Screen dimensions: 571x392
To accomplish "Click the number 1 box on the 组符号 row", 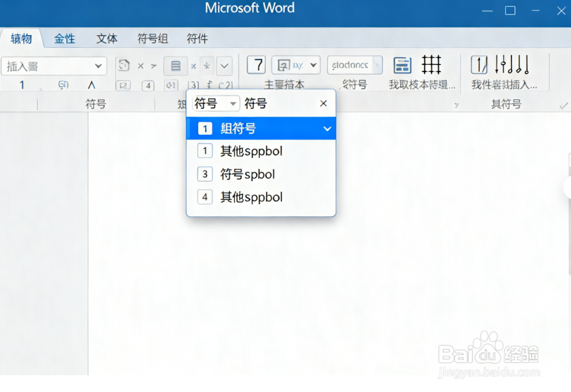I will coord(205,129).
